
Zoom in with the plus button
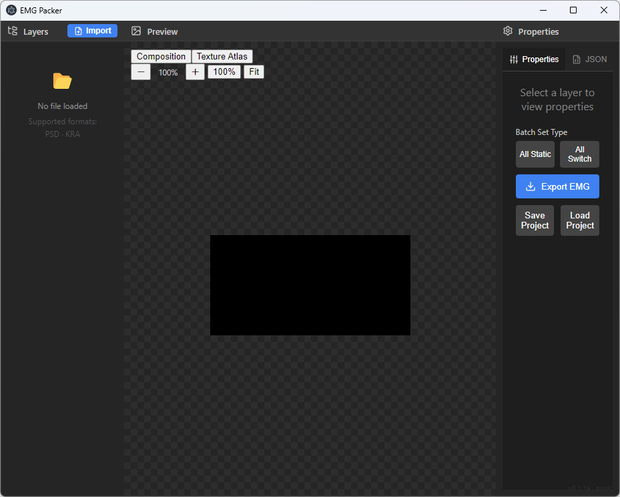coord(195,72)
